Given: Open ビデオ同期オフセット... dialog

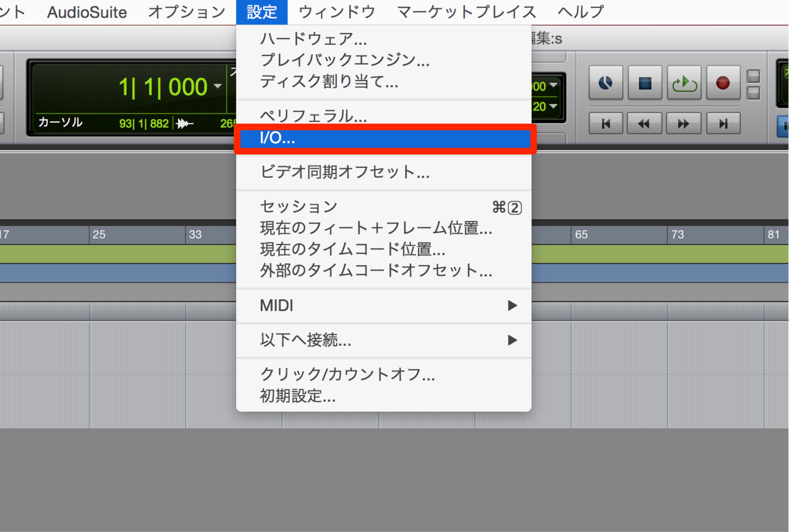Looking at the screenshot, I should (x=384, y=172).
